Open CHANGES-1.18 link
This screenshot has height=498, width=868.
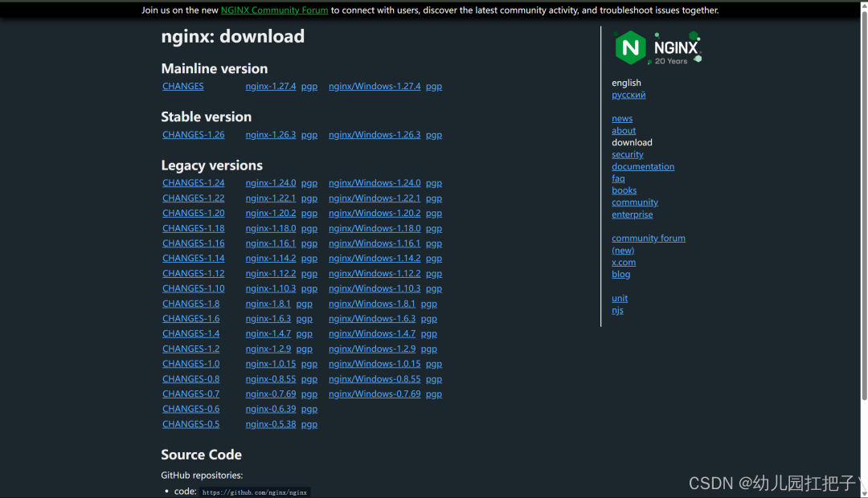click(x=193, y=228)
